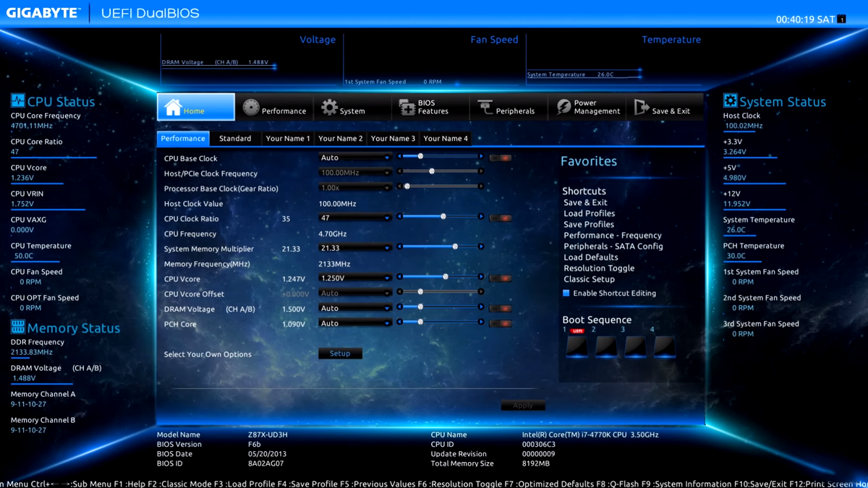The image size is (868, 488).
Task: Toggle the red switch for CPU Vcore
Action: 500,278
